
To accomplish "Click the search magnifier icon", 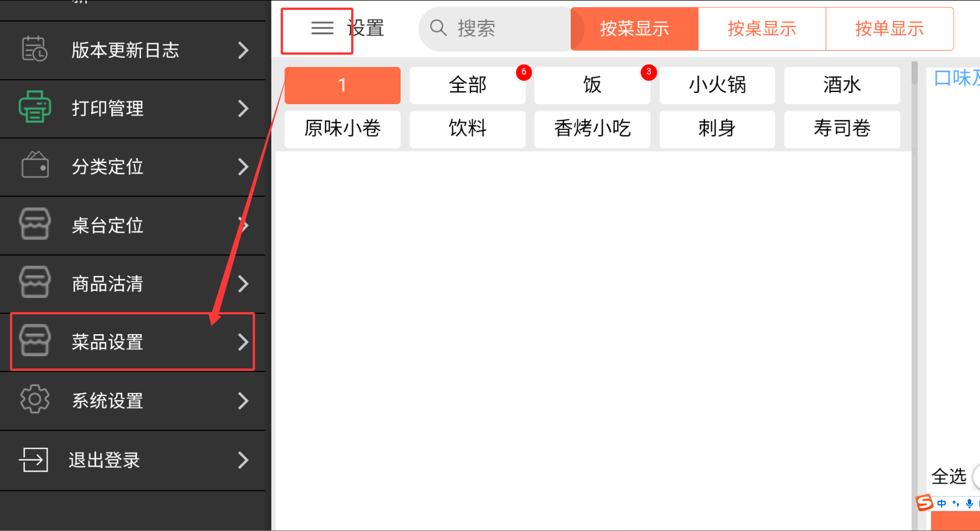I will (438, 27).
